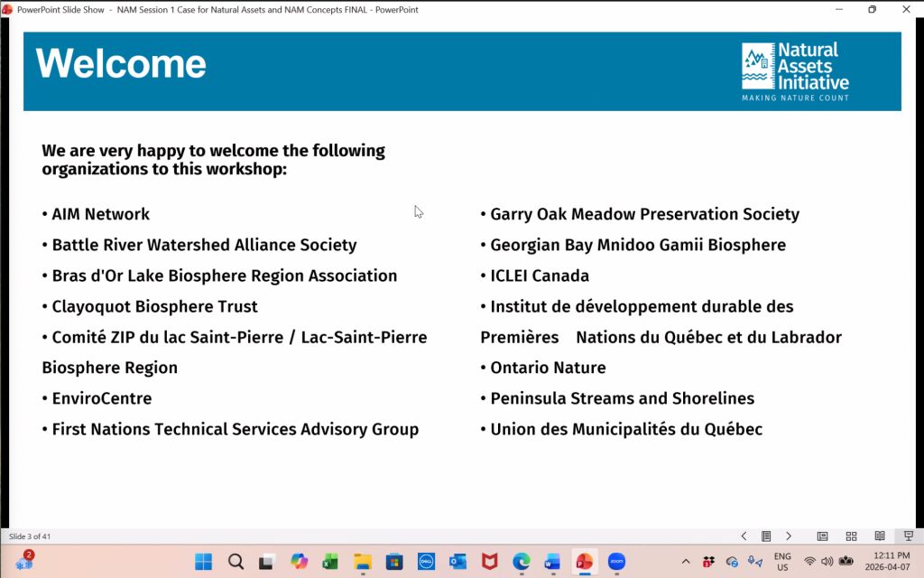This screenshot has width=924, height=578.
Task: Open Microsoft Edge browser from taskbar
Action: coord(521,562)
